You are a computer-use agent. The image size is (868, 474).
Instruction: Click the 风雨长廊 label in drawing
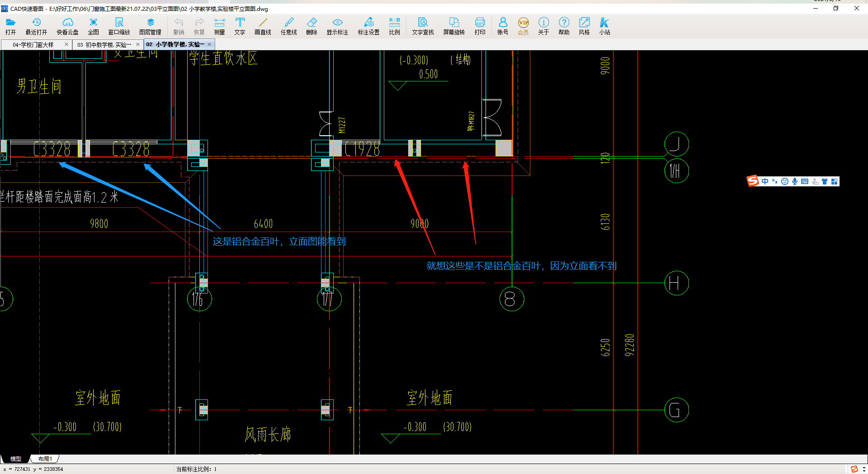(x=268, y=435)
